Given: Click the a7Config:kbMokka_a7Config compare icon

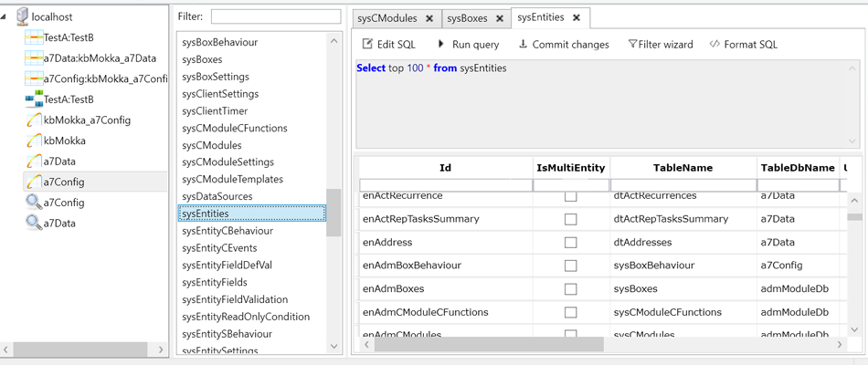Looking at the screenshot, I should tap(34, 79).
